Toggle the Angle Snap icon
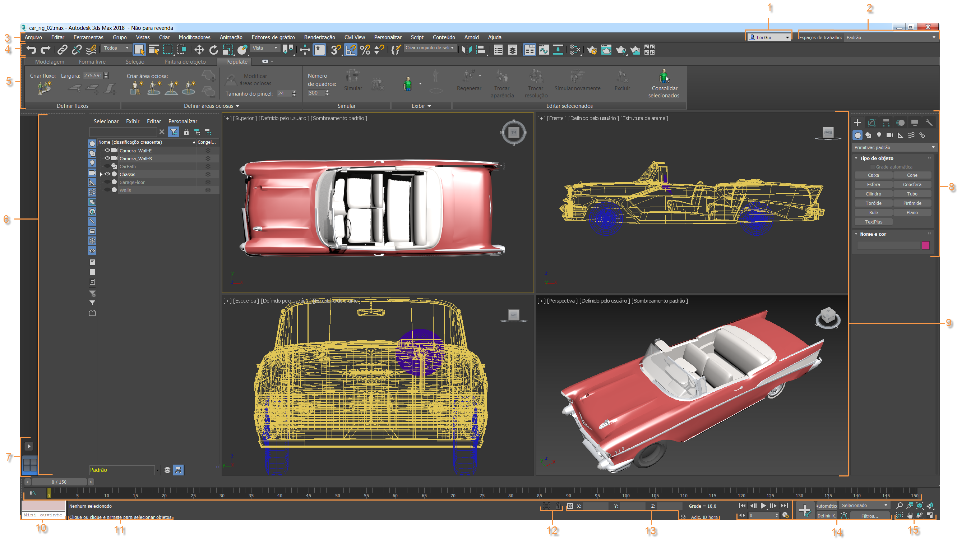Viewport: 980px width, 539px height. pos(350,50)
